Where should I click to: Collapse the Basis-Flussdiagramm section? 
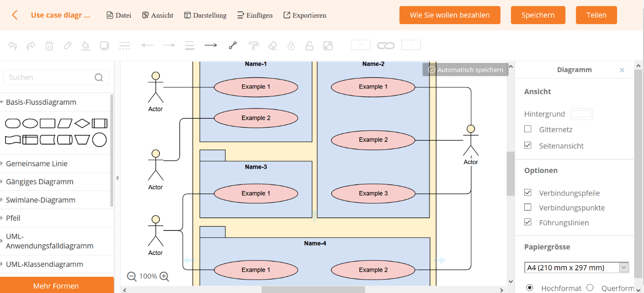tap(41, 102)
